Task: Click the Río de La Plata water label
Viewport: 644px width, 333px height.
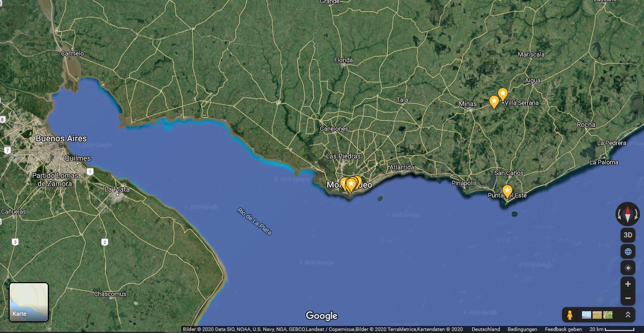Action: 254,221
